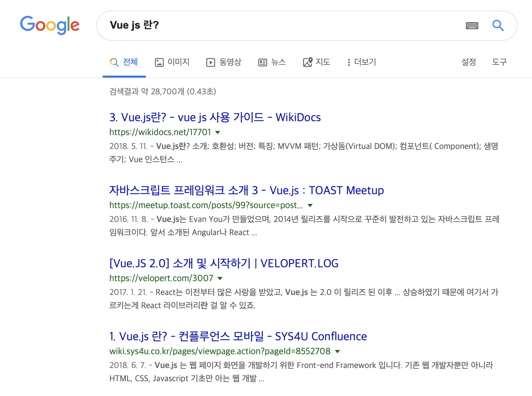This screenshot has height=396, width=532.
Task: Switch to the 이미지 tab
Action: [x=172, y=62]
